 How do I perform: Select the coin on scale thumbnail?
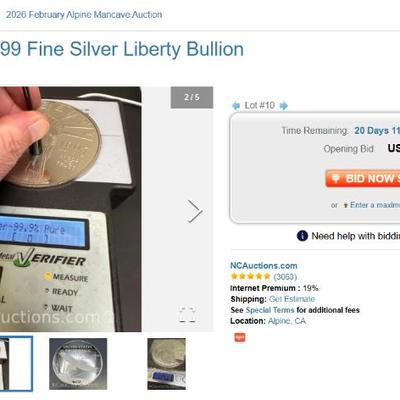pos(166,364)
